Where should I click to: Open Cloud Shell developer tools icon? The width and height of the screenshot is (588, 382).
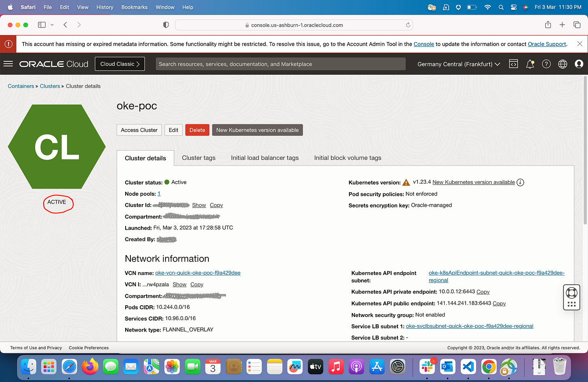click(513, 64)
